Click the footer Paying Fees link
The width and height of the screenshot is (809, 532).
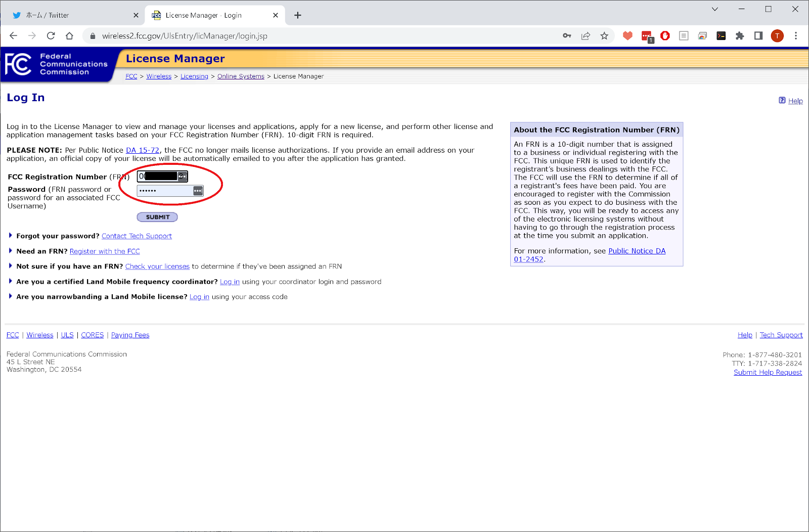point(130,335)
